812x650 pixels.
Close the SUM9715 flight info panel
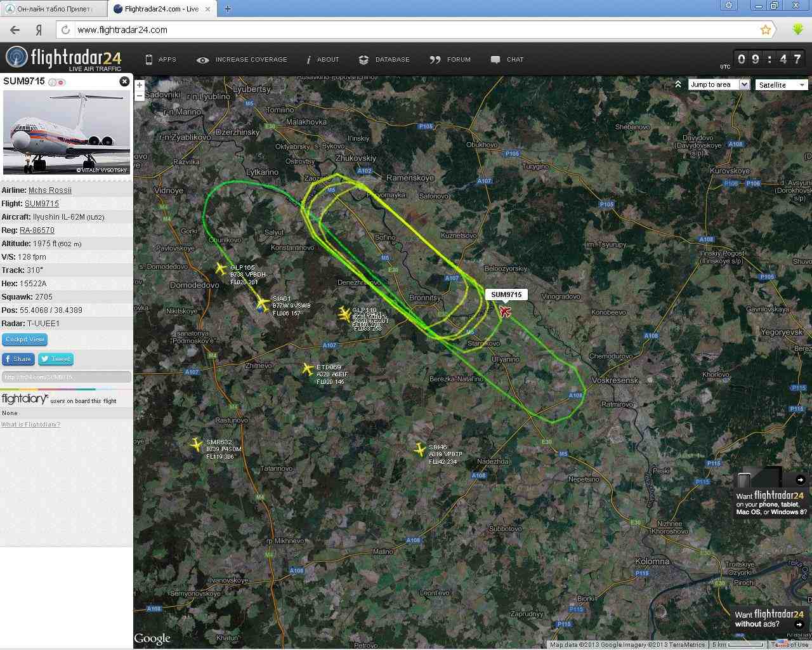point(124,81)
